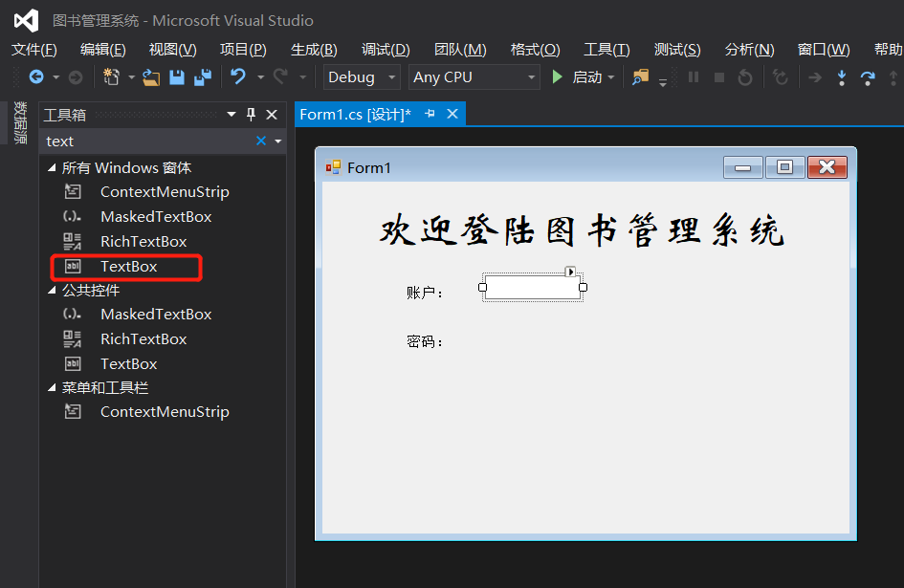904x588 pixels.
Task: Click the Save All icon
Action: point(203,77)
